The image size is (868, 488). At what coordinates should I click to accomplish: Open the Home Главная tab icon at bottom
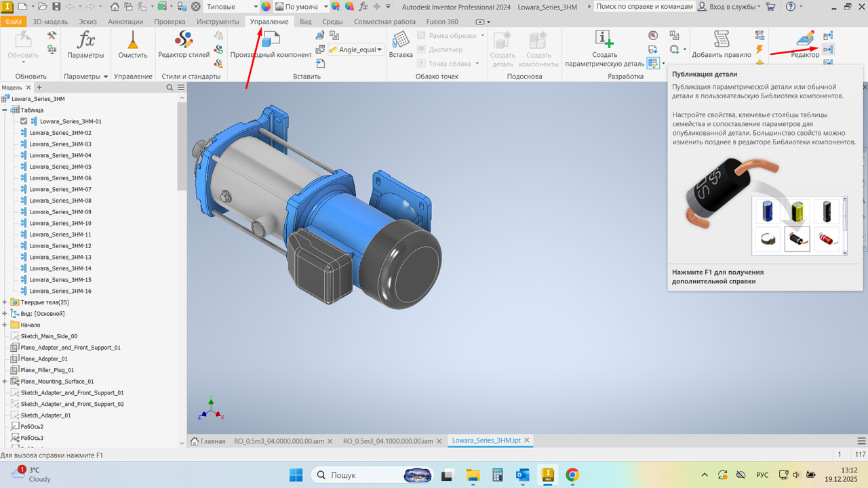[x=195, y=441]
